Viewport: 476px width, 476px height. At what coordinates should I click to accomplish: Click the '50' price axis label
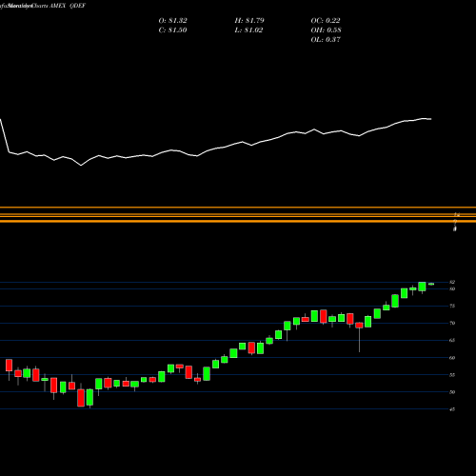pos(452,392)
